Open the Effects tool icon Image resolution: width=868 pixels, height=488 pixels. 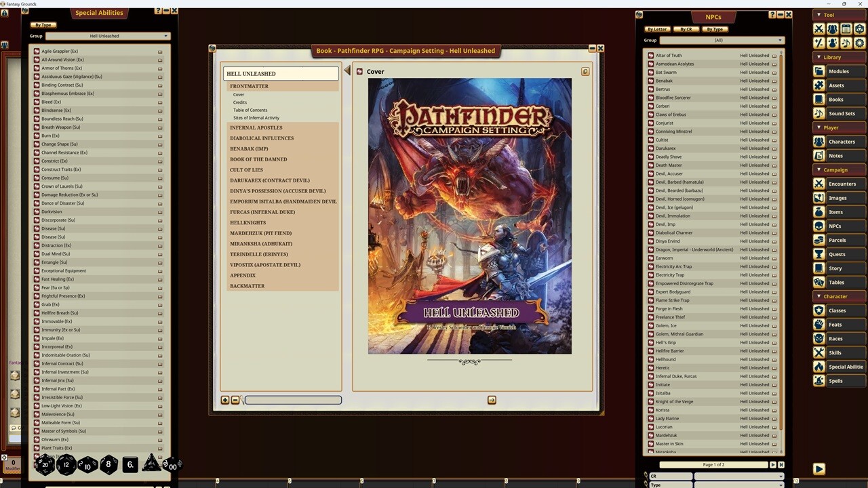[x=831, y=42]
